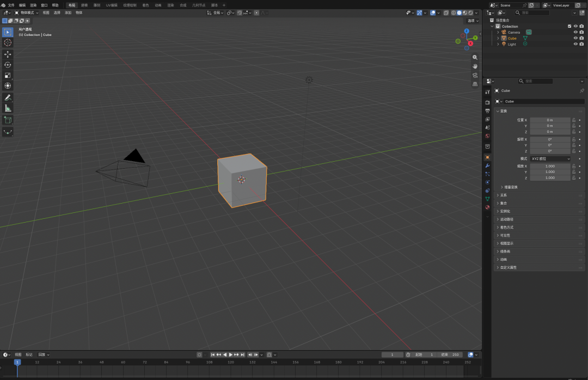Switch perspective/orthographic grid gizmo

click(x=475, y=84)
